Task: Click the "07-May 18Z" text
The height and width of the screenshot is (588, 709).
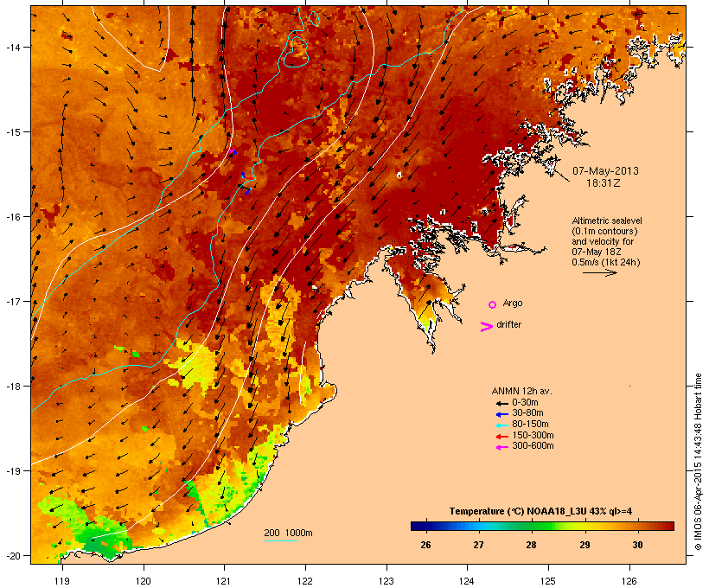Action: tap(597, 252)
